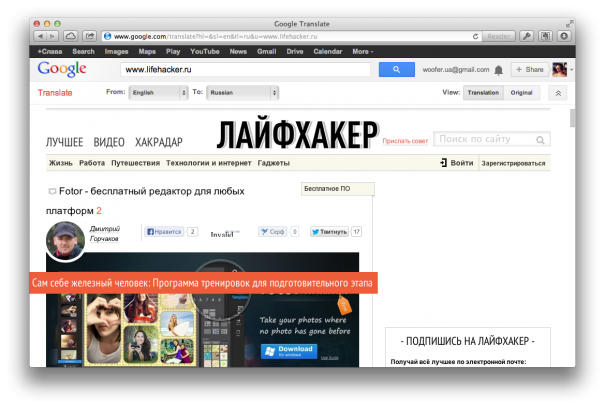The image size is (605, 408).
Task: Open iCloud tabs cloud icon
Action: (71, 36)
